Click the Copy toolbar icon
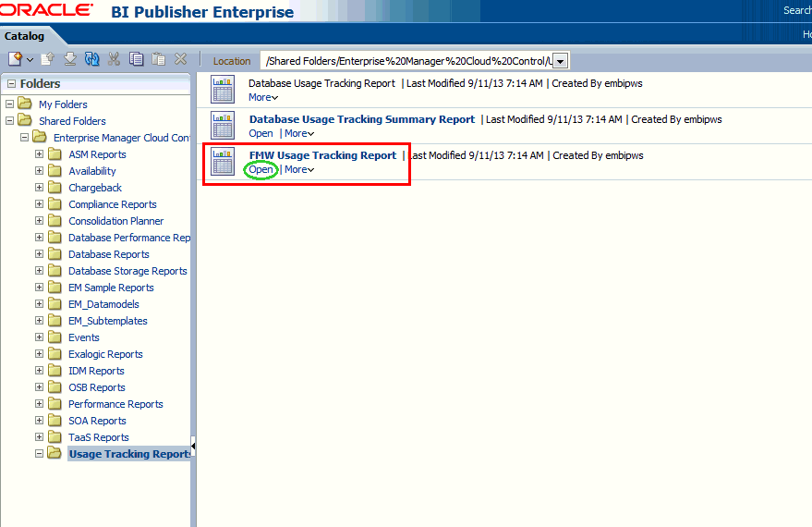The height and width of the screenshot is (527, 812). coord(136,59)
